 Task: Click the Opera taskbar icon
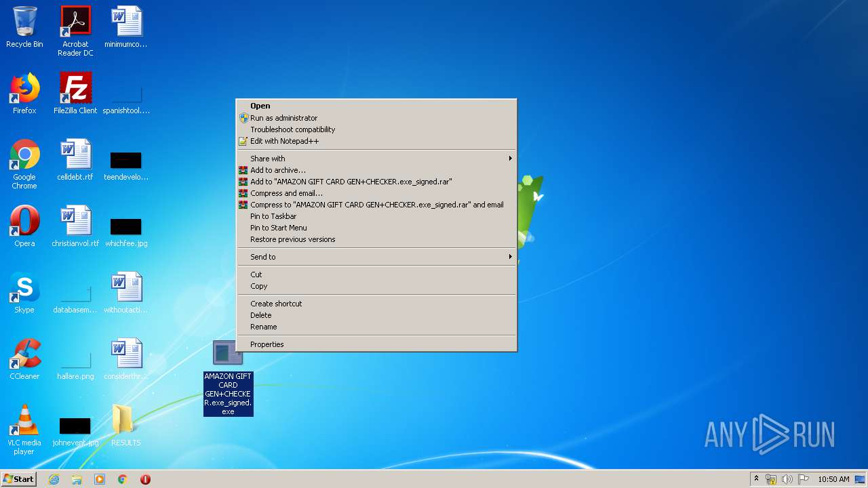tap(145, 479)
